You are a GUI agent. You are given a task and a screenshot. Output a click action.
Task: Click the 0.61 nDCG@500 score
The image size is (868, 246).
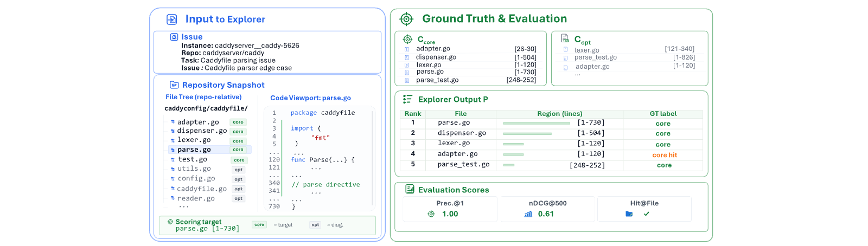click(546, 214)
